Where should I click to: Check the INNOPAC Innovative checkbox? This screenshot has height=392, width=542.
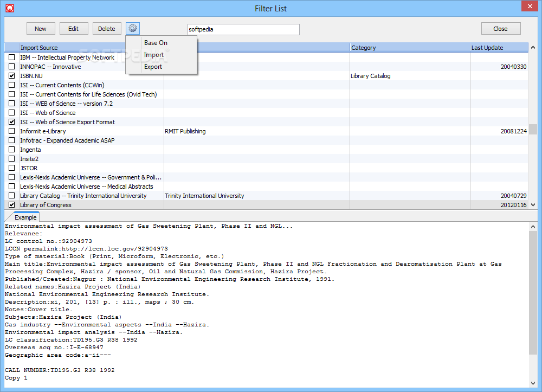[x=12, y=66]
